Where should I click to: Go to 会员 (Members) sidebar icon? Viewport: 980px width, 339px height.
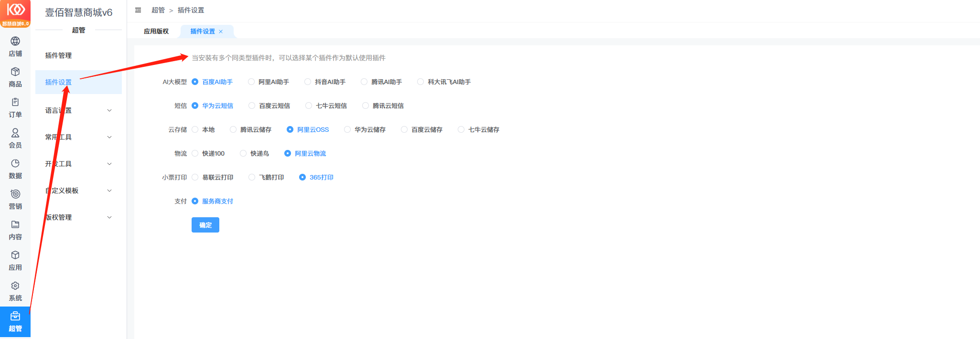(15, 138)
